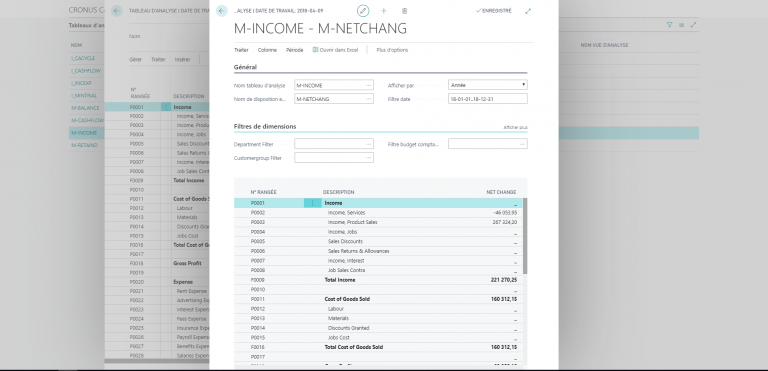Select the Sales Returns & Allowances row
The width and height of the screenshot is (768, 371).
(378, 251)
